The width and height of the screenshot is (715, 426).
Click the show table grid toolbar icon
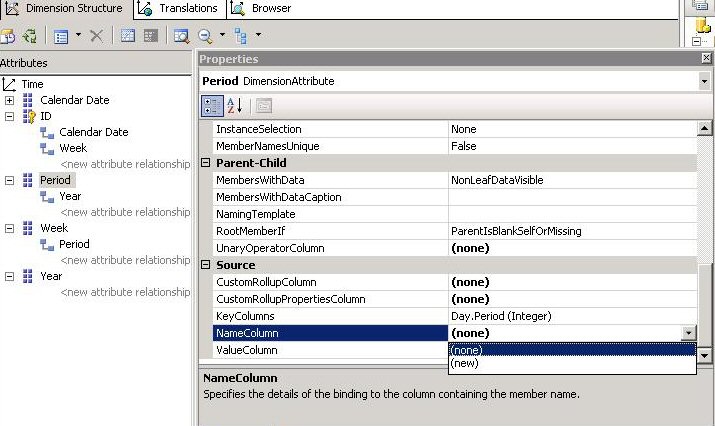pos(128,36)
